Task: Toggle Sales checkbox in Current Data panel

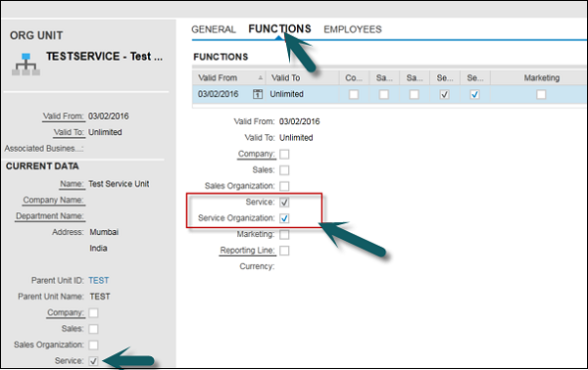Action: (x=93, y=329)
